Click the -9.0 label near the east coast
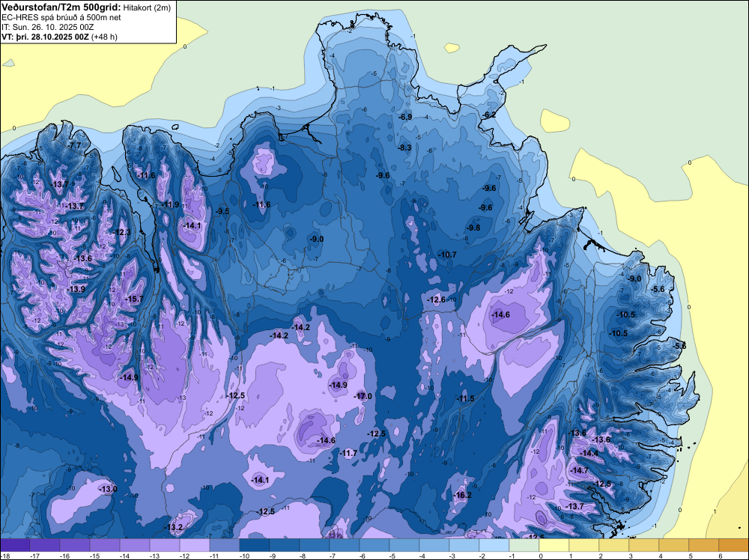The height and width of the screenshot is (560, 749). (635, 279)
